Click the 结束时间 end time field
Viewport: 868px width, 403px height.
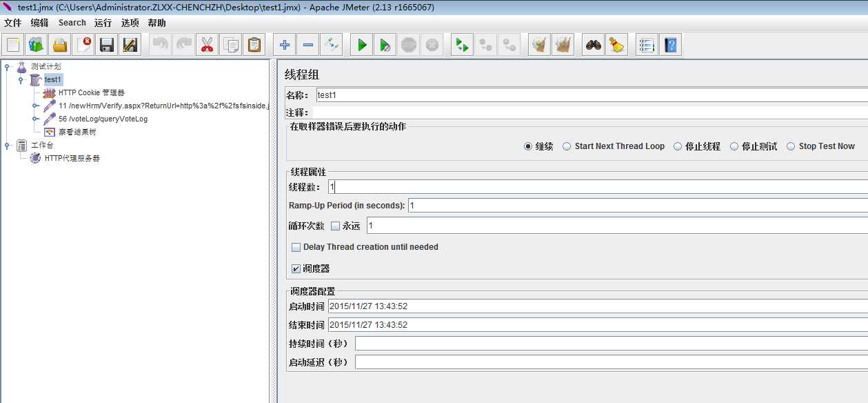[598, 324]
